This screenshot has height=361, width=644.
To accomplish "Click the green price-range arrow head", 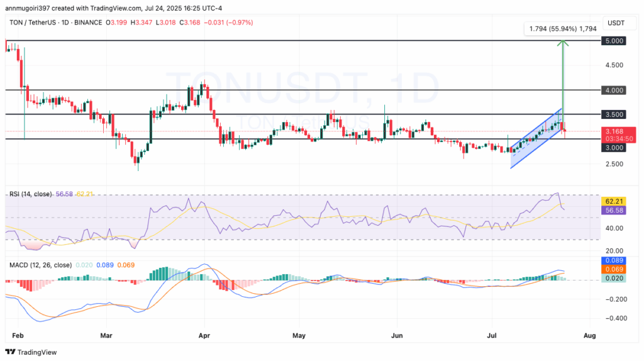I will pos(563,43).
